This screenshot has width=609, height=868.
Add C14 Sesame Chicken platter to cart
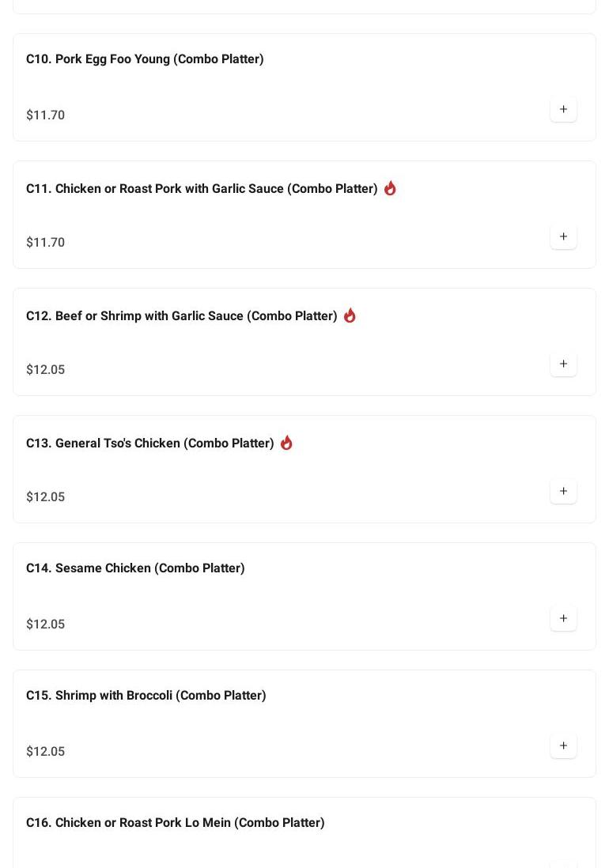(563, 619)
